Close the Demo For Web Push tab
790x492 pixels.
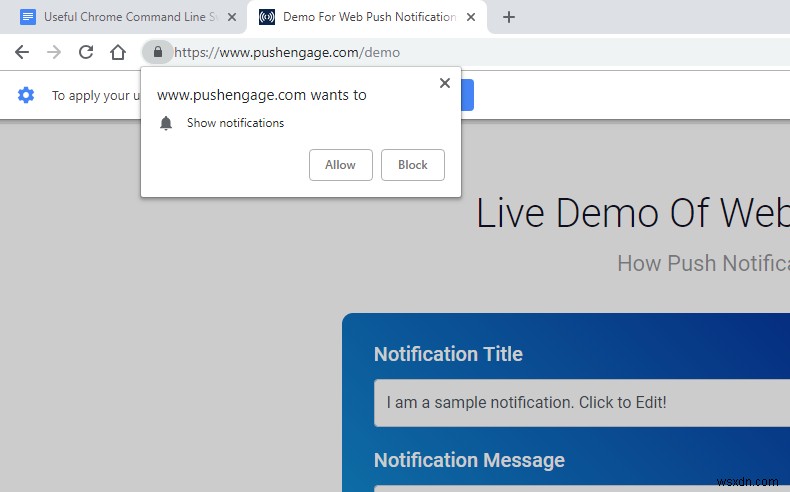[471, 17]
